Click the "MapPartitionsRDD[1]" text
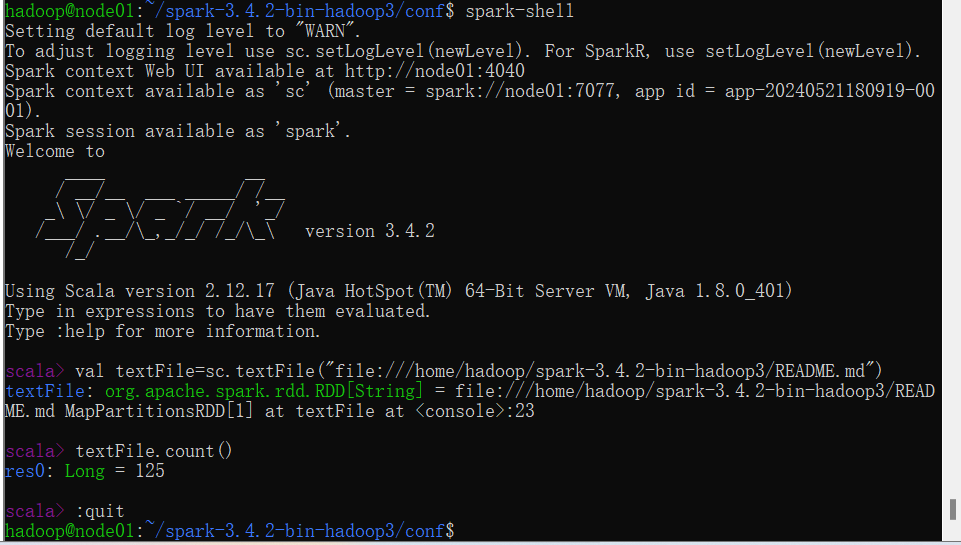 [x=159, y=411]
